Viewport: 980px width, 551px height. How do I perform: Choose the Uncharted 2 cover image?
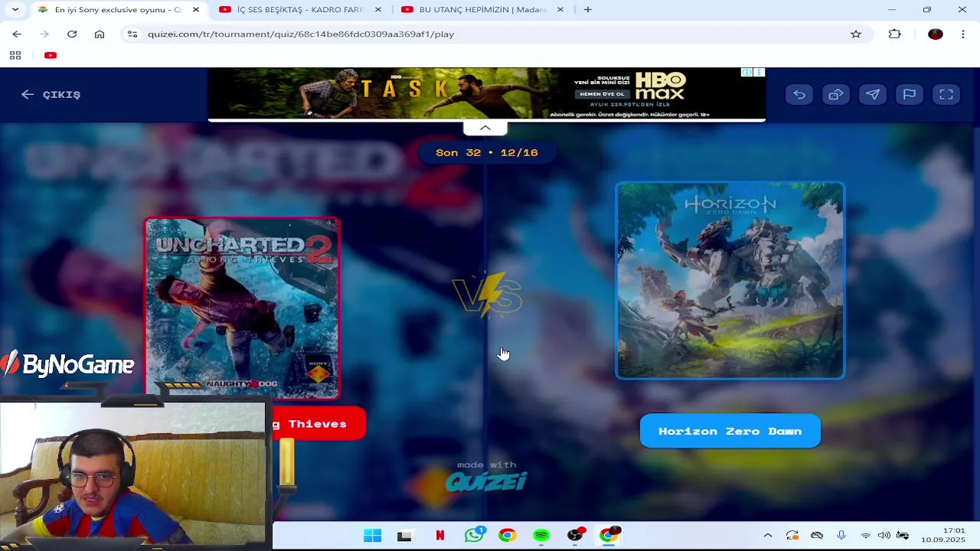pos(242,308)
